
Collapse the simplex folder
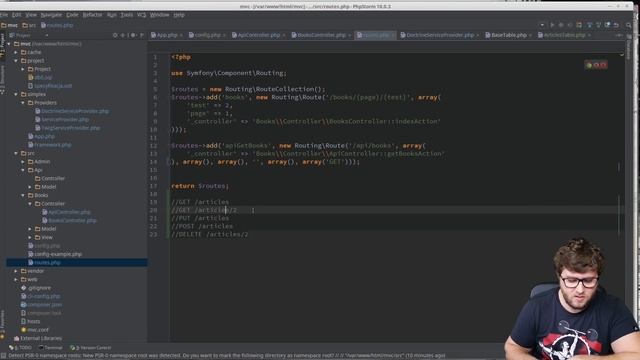[16, 94]
